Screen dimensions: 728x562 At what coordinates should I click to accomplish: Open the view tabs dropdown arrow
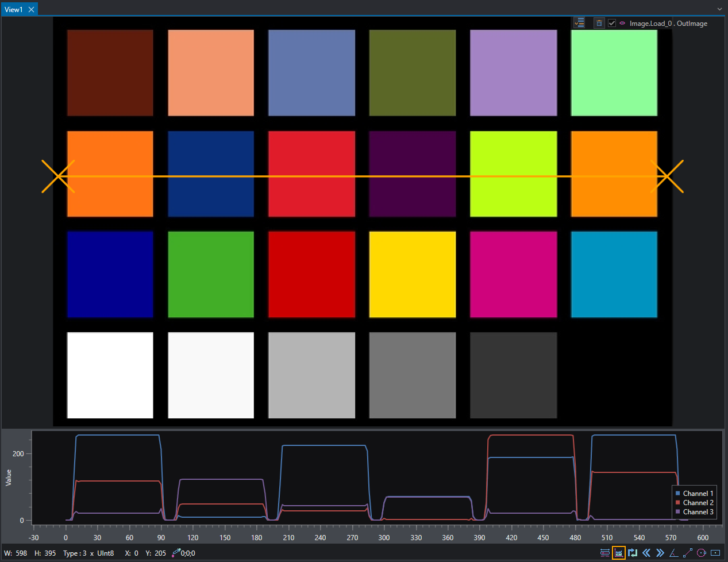719,9
